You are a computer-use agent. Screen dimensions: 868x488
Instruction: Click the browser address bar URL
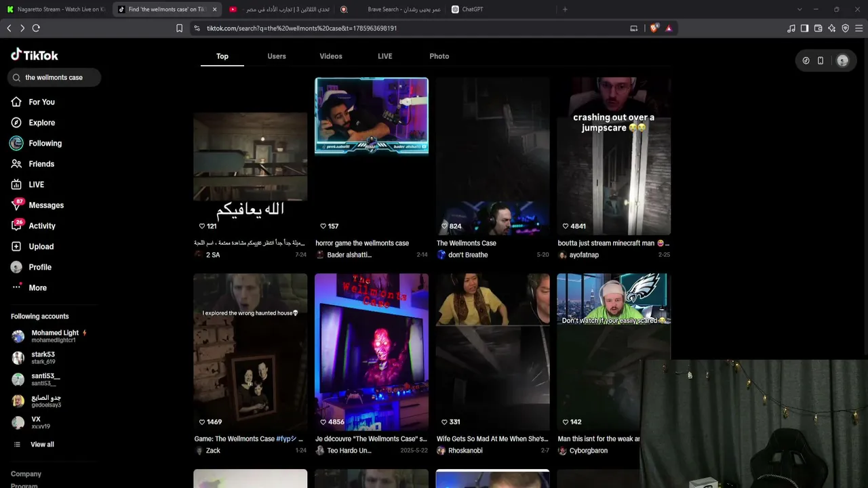(x=302, y=28)
